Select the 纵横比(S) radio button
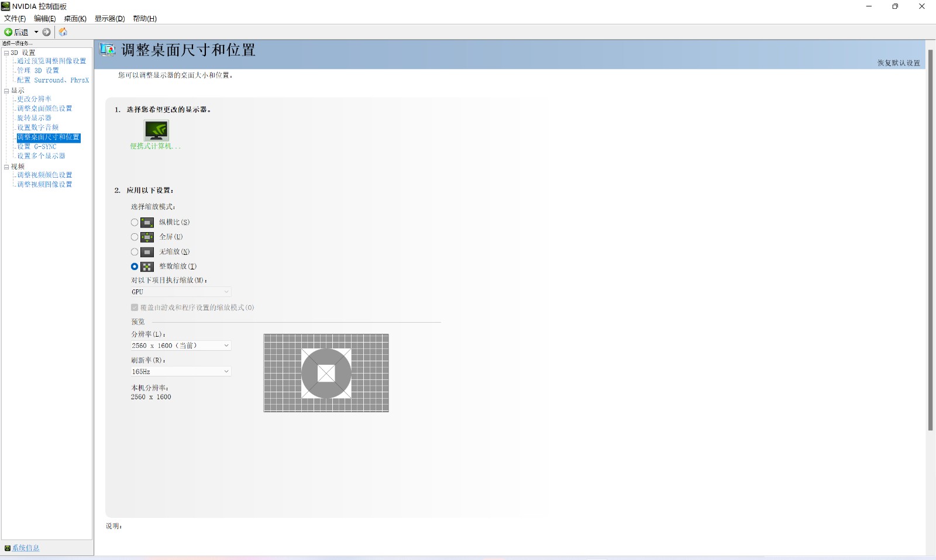The width and height of the screenshot is (936, 560). coord(135,222)
